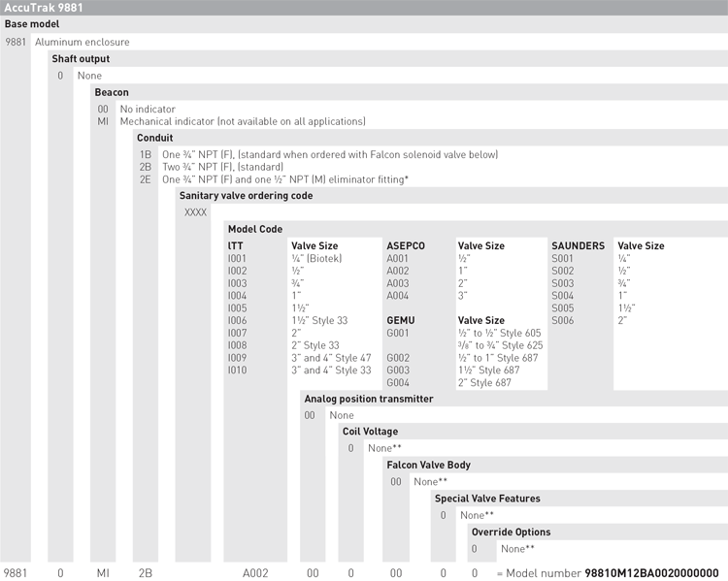Click the 'SAUNDERS' column header
Image resolution: width=728 pixels, height=581 pixels.
[579, 246]
